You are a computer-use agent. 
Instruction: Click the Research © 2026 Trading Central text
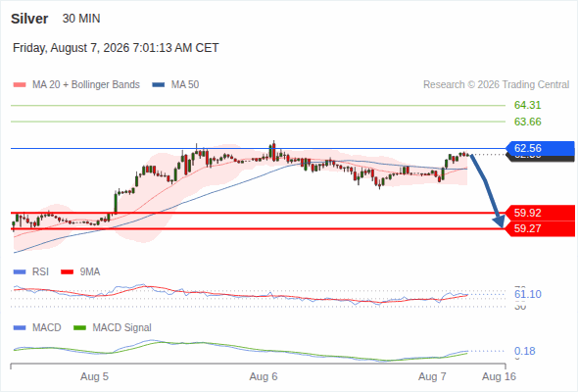coord(496,85)
